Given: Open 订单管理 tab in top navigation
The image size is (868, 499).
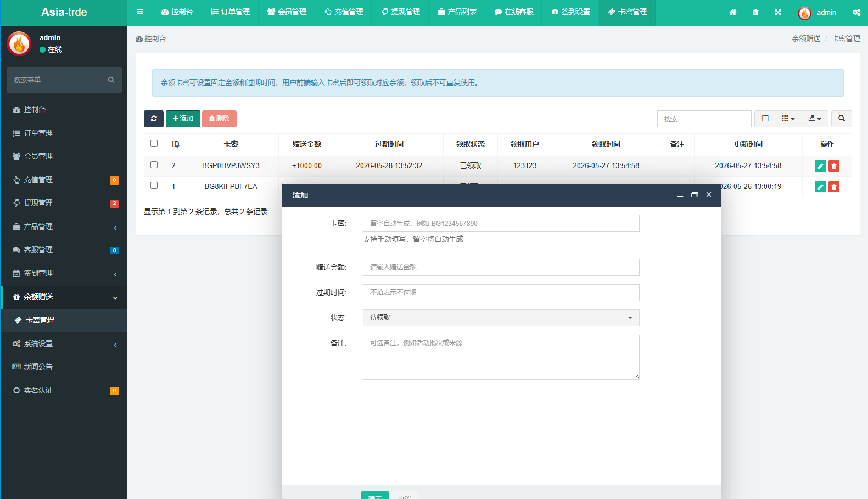Looking at the screenshot, I should (230, 12).
